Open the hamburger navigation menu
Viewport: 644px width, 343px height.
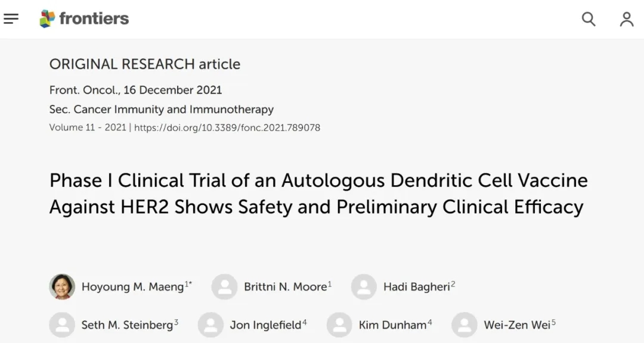pos(11,19)
